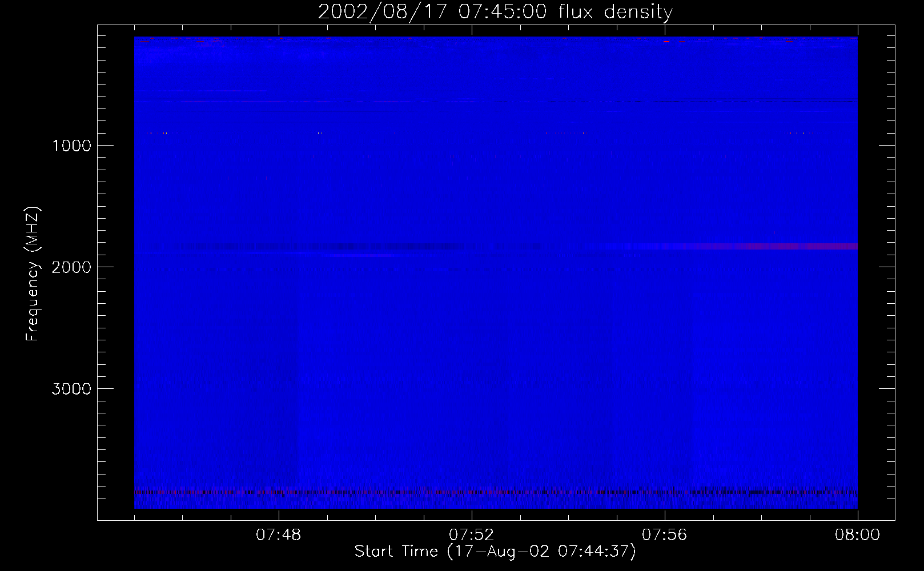
Task: Click the "Frequency (MHZ)" vertical axis label
Action: (33, 274)
